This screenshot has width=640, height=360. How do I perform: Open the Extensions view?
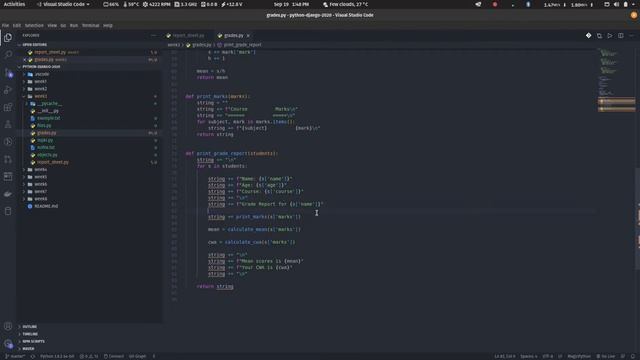tap(8, 107)
